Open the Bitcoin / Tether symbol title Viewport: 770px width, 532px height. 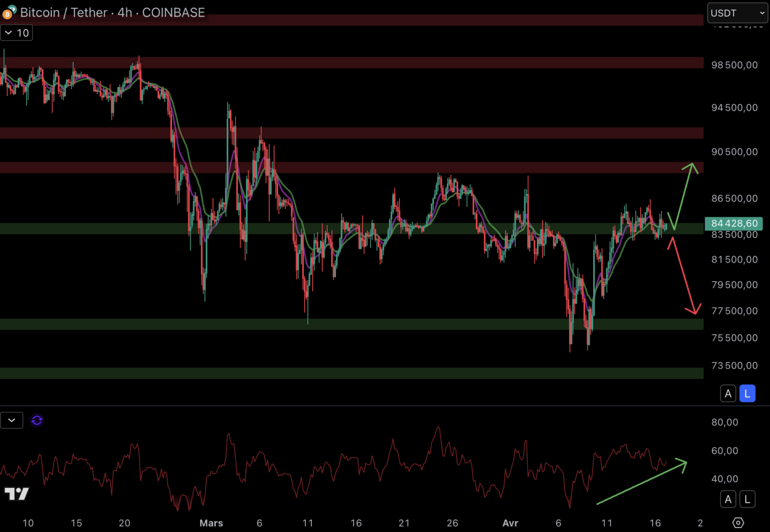(112, 12)
